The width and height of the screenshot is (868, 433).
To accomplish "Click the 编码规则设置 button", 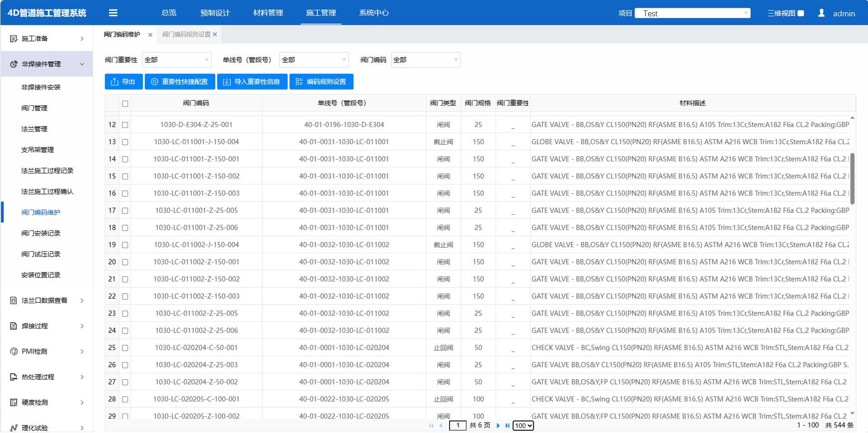I will [x=321, y=82].
